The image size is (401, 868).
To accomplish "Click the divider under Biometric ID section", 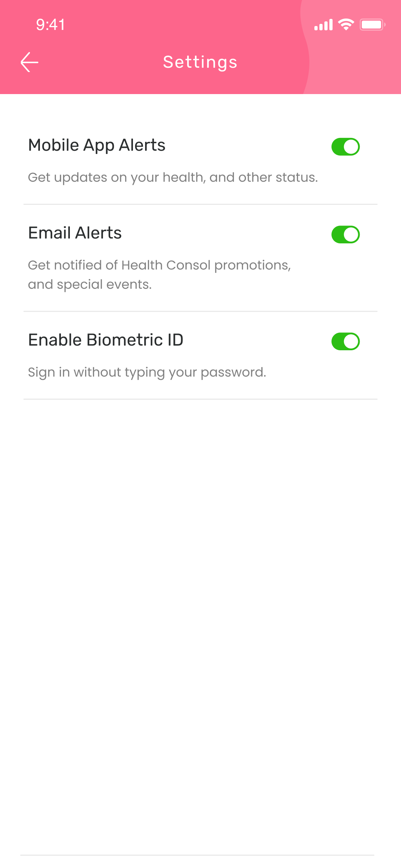I will tap(200, 399).
